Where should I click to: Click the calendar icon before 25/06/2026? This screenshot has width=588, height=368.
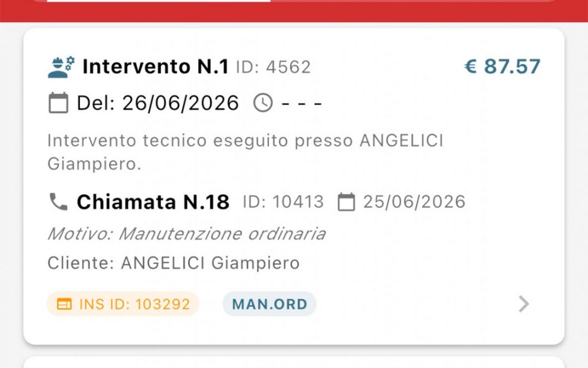[x=346, y=202]
